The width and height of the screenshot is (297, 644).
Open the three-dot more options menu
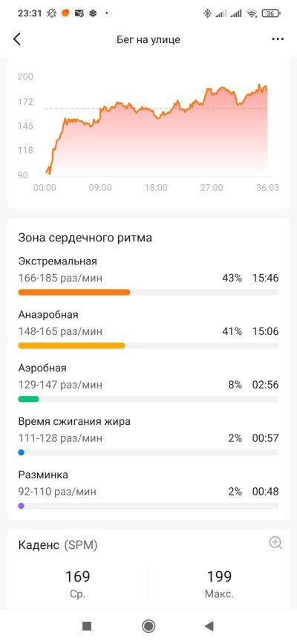278,39
